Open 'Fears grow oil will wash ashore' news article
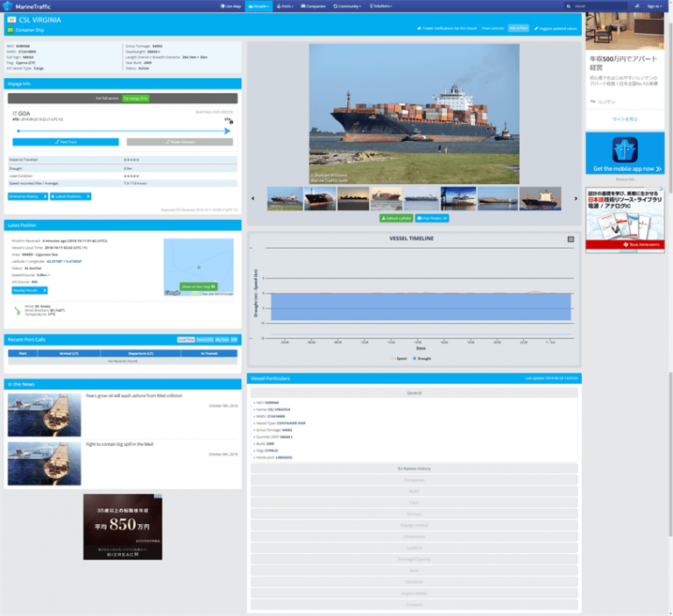The image size is (673, 616). click(x=134, y=396)
